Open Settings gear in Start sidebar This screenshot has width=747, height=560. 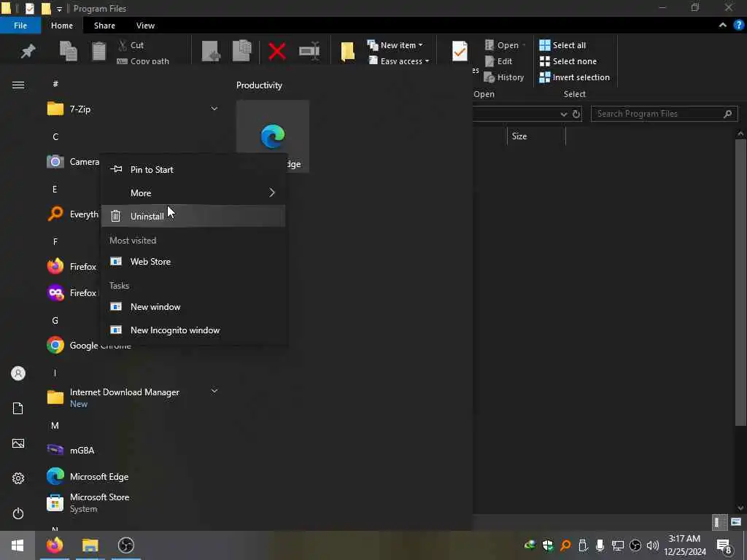(18, 478)
